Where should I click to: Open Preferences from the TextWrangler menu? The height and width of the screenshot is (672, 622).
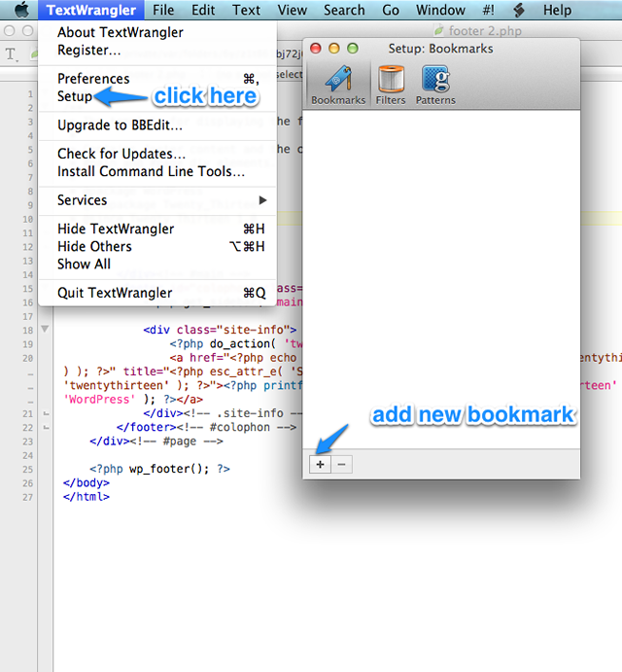pyautogui.click(x=157, y=79)
